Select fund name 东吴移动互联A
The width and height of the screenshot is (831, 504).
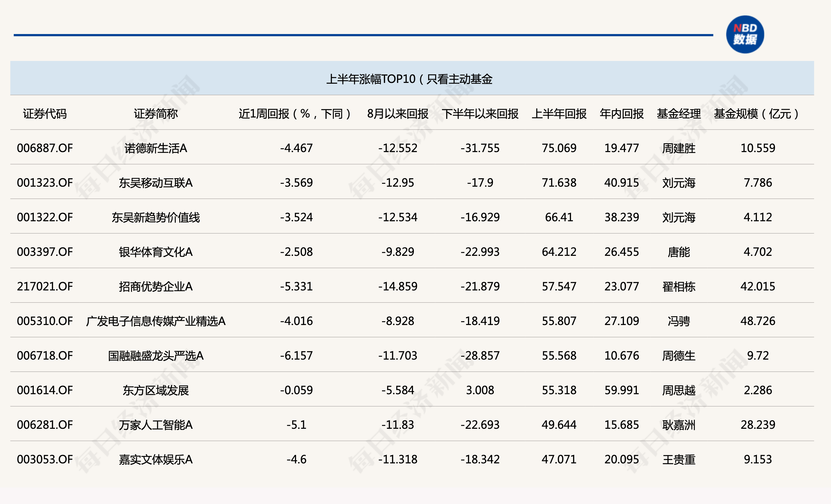(155, 183)
